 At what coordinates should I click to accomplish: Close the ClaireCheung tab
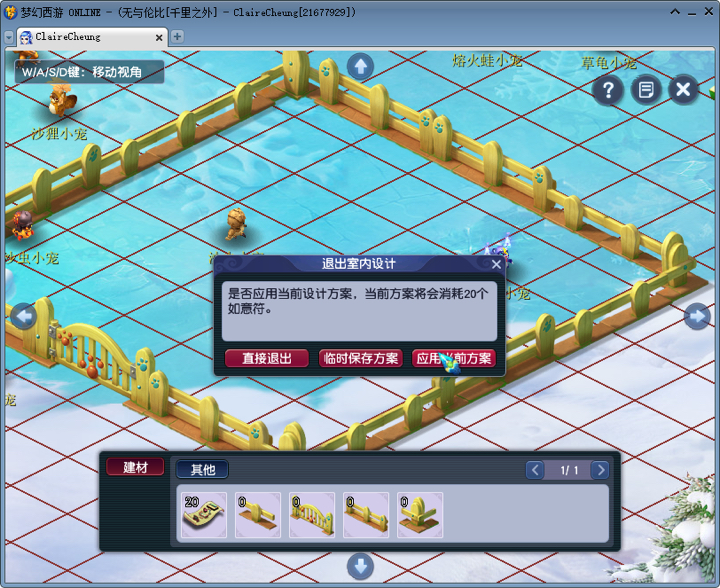click(x=159, y=38)
